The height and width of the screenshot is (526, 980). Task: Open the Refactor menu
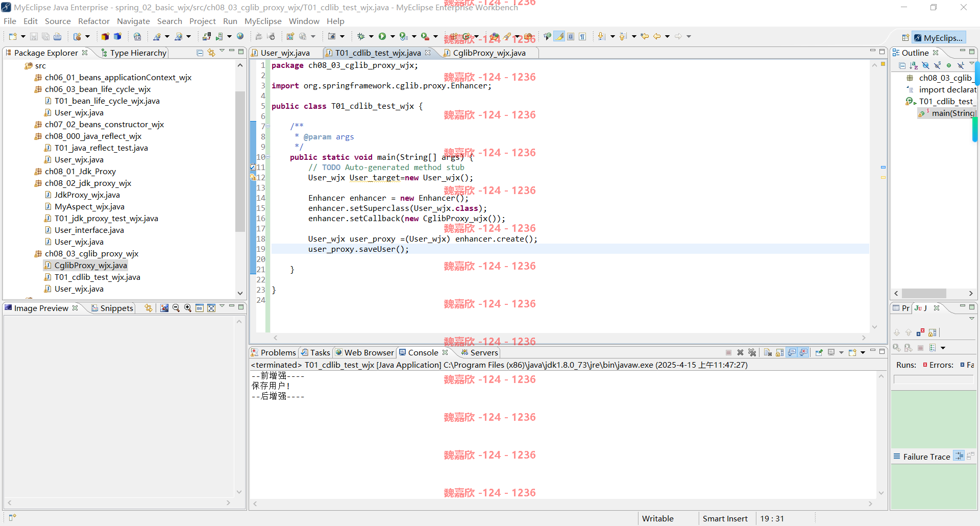(x=93, y=21)
